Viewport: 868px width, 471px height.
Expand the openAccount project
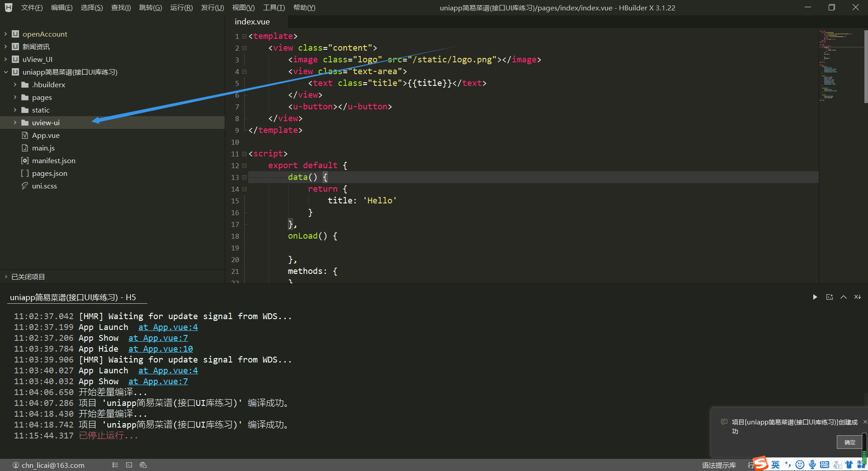pos(6,34)
